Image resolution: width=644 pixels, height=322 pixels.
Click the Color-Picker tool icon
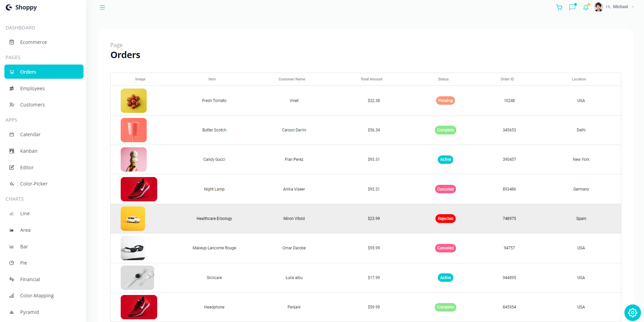click(x=12, y=183)
